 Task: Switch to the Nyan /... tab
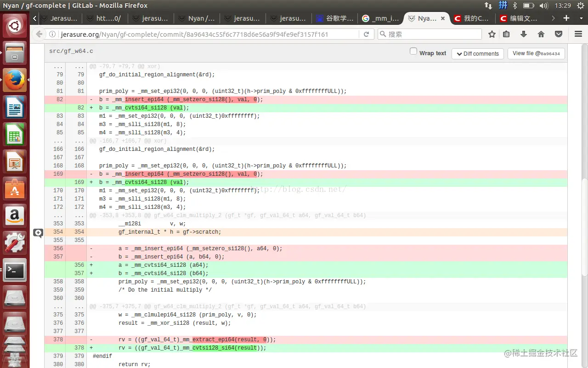tap(197, 18)
